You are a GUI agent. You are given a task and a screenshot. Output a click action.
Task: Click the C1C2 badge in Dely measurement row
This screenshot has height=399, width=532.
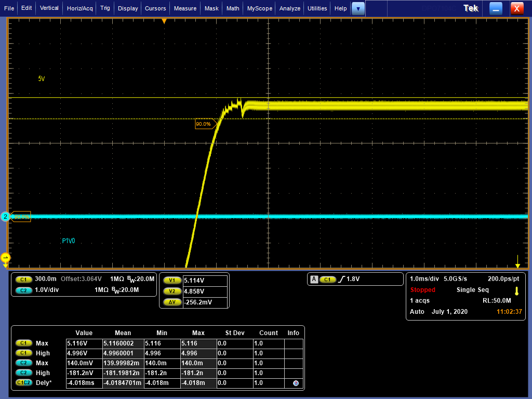tap(23, 382)
